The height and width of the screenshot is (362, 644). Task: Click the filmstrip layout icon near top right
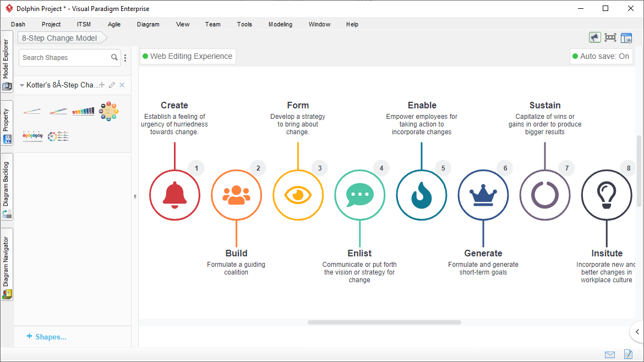pos(610,37)
